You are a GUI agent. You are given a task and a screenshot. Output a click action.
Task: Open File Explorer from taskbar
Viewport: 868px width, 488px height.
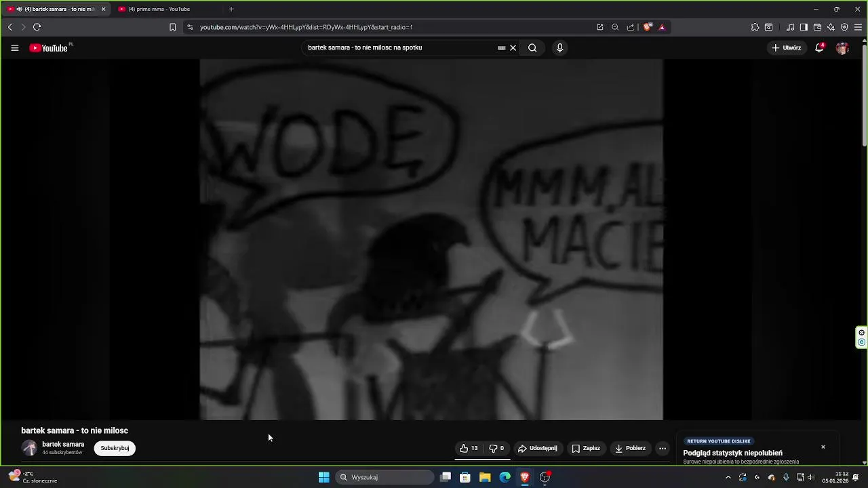coord(485,477)
